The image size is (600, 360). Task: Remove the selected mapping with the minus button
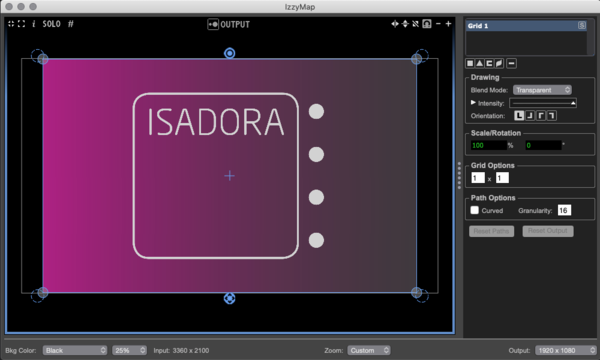coord(512,63)
